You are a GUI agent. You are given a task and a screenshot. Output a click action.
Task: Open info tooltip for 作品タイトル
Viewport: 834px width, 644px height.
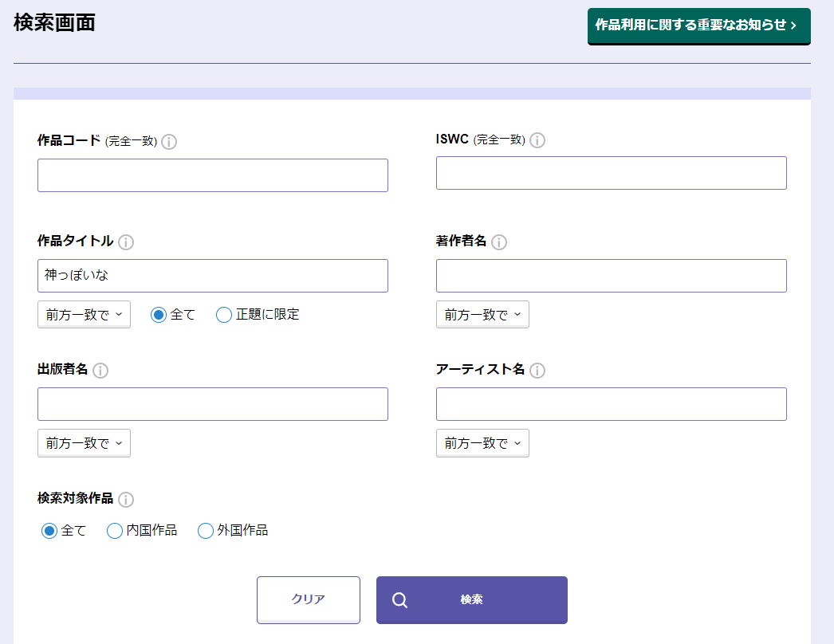[126, 242]
